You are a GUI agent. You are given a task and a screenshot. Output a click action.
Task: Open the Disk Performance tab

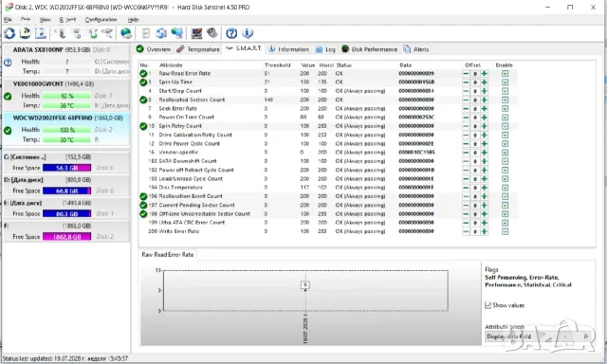tap(369, 49)
